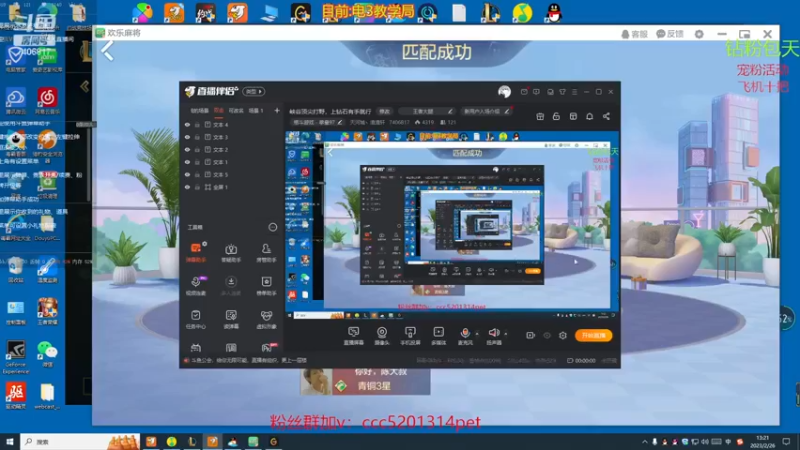
Task: Toggle the lock on 全屏 1 layer
Action: coord(197,187)
